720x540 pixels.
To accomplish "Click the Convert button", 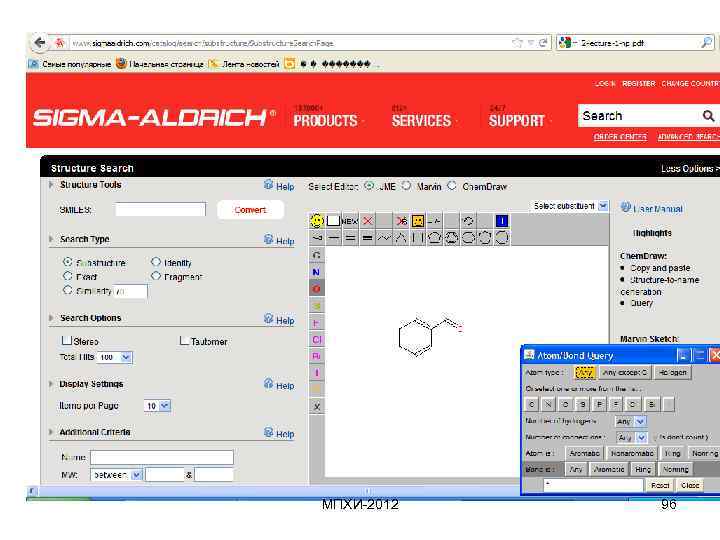I will click(250, 210).
